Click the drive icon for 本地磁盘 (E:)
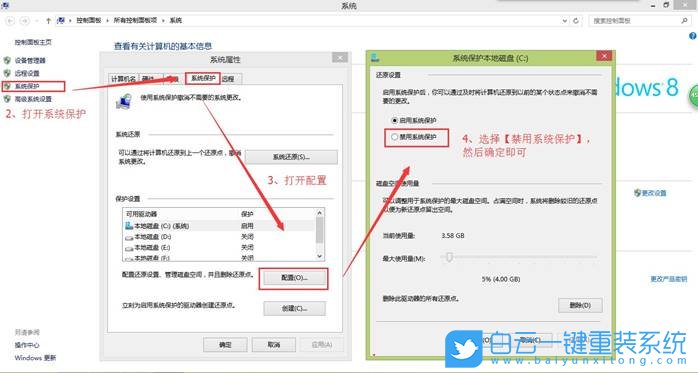Screen dimensions: 698x373 129,247
